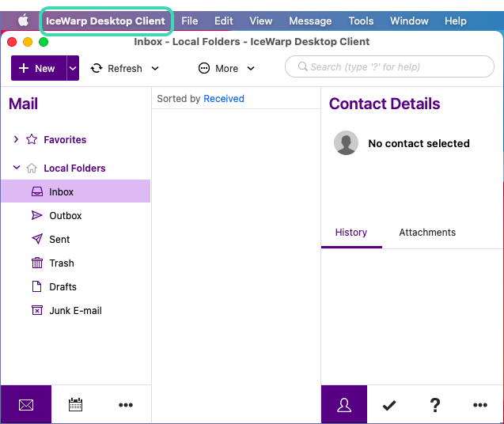Select the Inbox folder
The image size is (504, 424).
point(75,191)
